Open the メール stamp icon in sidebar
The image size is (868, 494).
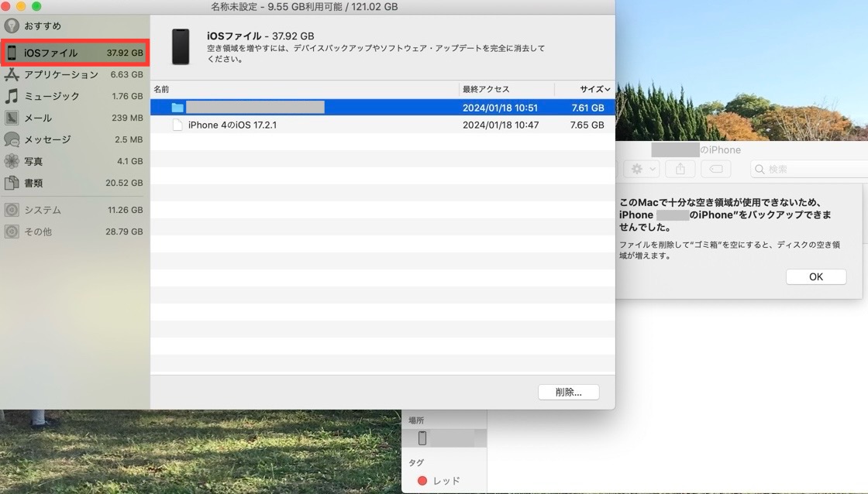(12, 118)
